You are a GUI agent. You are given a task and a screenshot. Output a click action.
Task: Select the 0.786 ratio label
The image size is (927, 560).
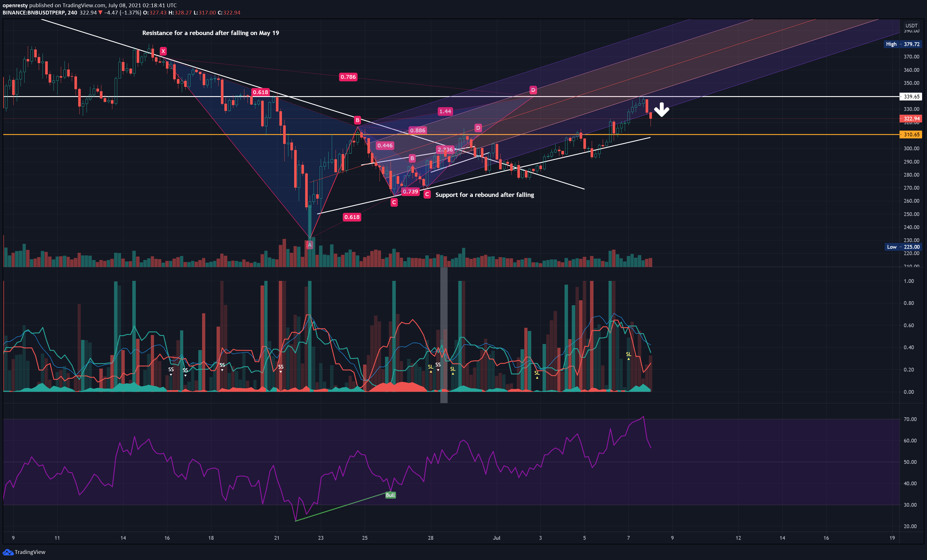pos(348,77)
